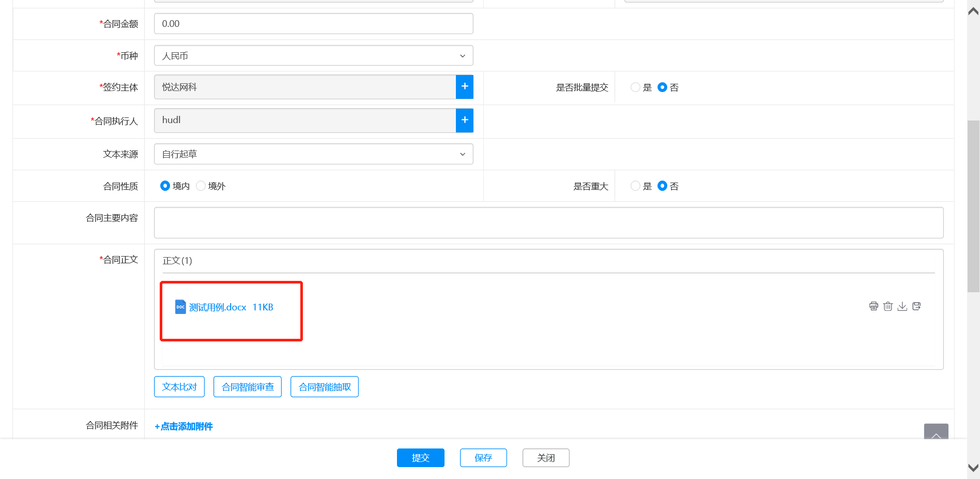Open the 币种 currency dropdown
The image size is (980, 479).
(x=313, y=56)
